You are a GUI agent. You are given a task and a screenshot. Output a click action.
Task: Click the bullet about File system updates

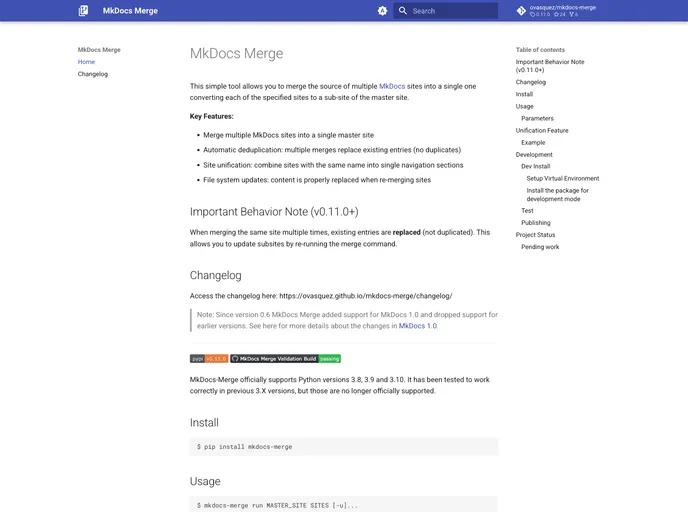(x=317, y=180)
